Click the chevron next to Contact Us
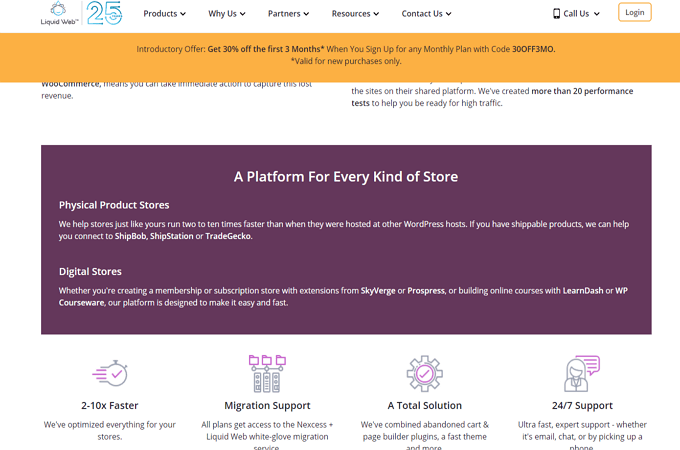 click(x=448, y=14)
